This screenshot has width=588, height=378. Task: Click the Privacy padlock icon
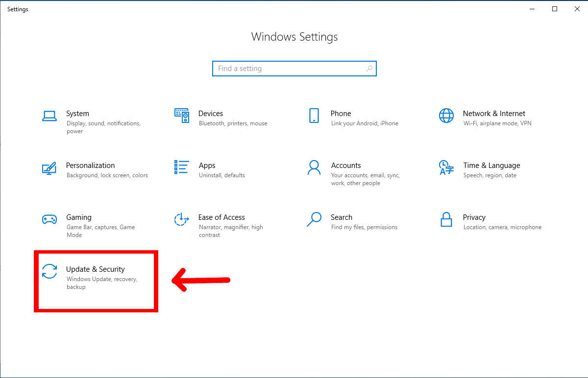[446, 219]
